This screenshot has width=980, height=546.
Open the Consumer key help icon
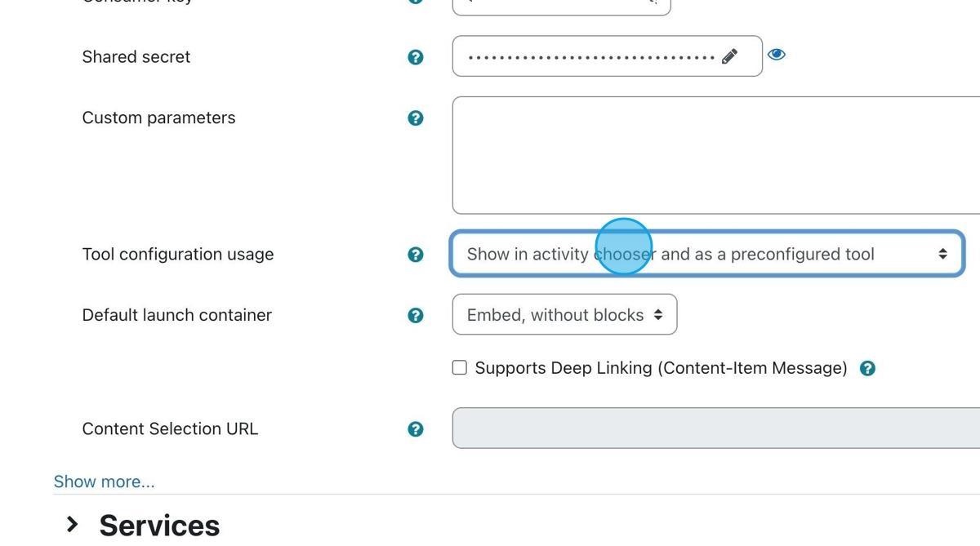tap(416, 0)
